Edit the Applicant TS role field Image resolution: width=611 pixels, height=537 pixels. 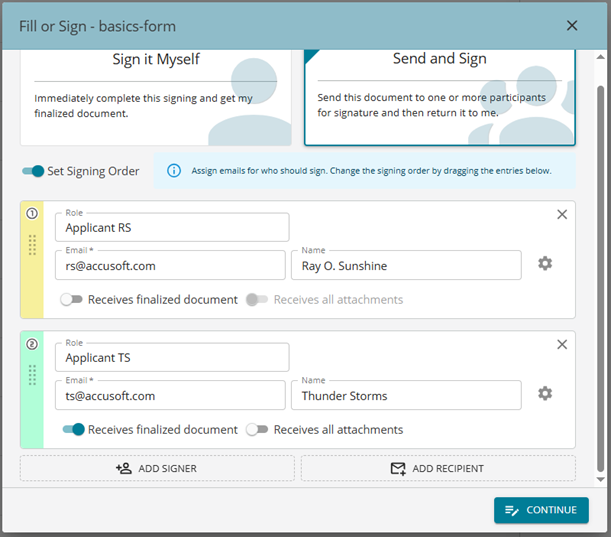point(172,357)
